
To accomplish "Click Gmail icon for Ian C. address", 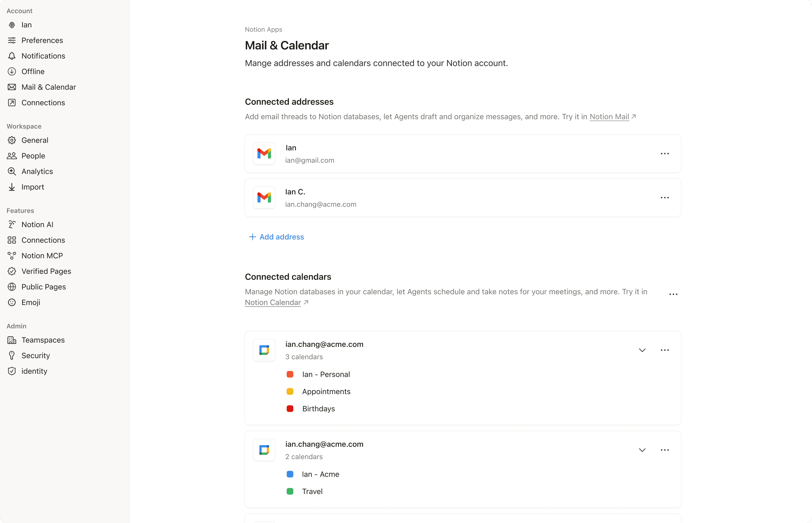I will 264,198.
